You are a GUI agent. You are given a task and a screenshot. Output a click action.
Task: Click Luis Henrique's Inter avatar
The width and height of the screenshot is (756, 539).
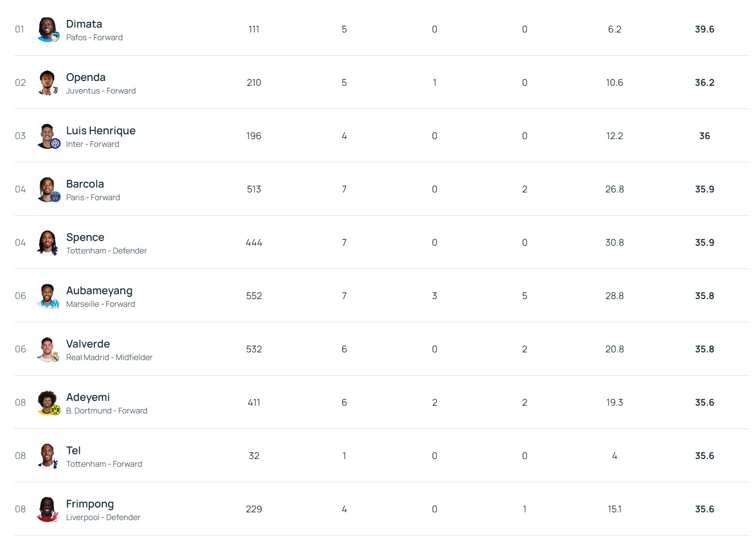(48, 136)
